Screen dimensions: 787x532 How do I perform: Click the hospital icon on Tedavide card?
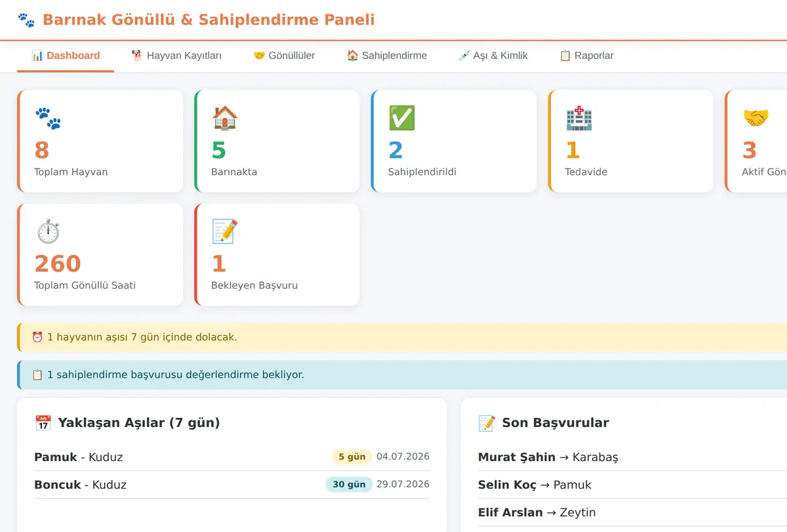point(579,118)
